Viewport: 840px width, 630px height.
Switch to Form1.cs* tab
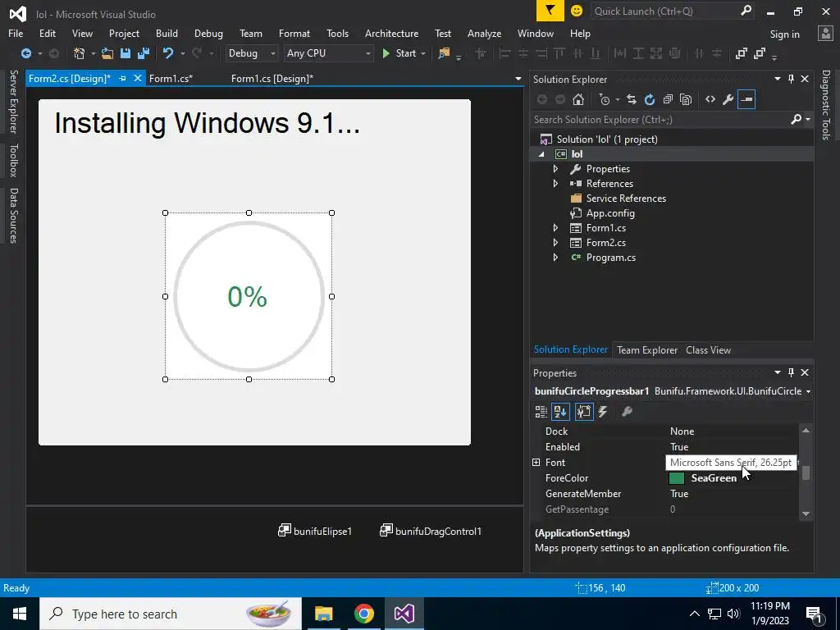pyautogui.click(x=171, y=78)
